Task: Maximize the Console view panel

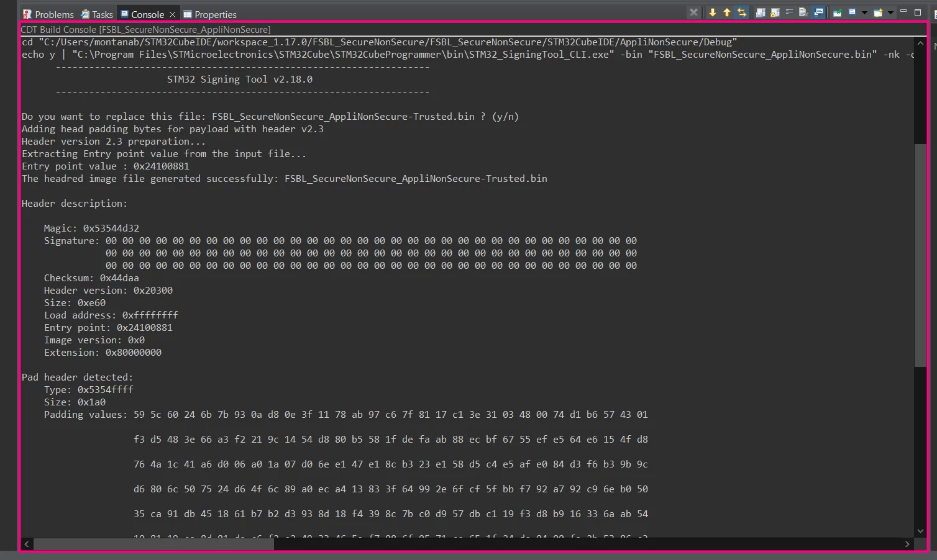Action: pyautogui.click(x=918, y=12)
